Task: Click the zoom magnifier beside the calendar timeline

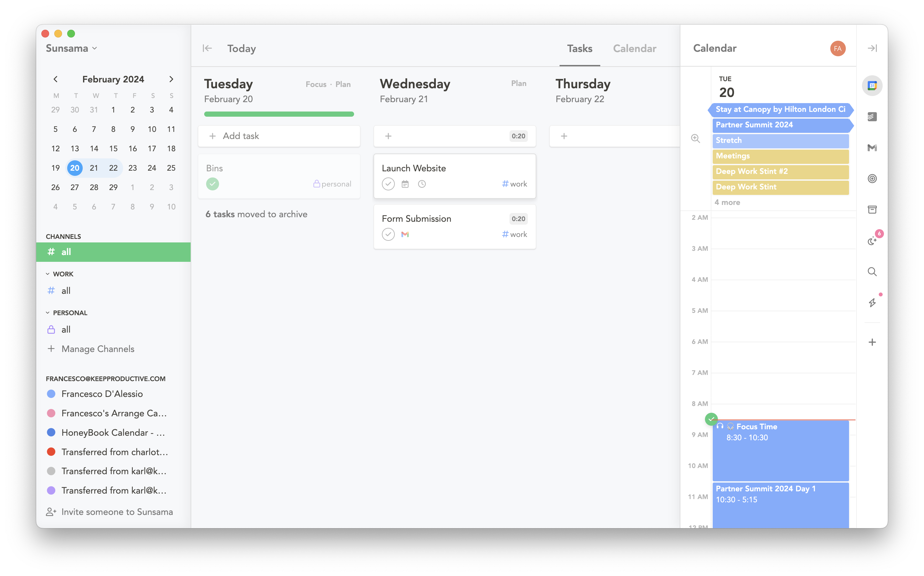Action: (x=696, y=139)
